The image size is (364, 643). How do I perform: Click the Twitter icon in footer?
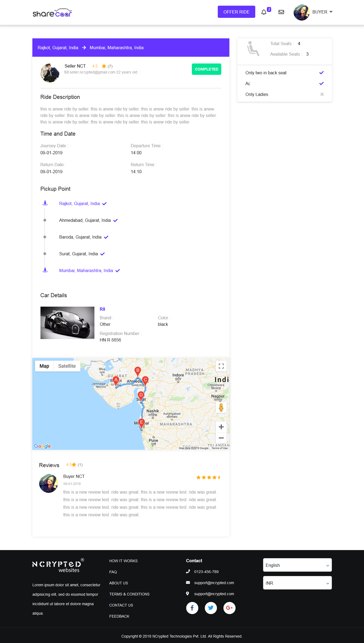coord(211,608)
